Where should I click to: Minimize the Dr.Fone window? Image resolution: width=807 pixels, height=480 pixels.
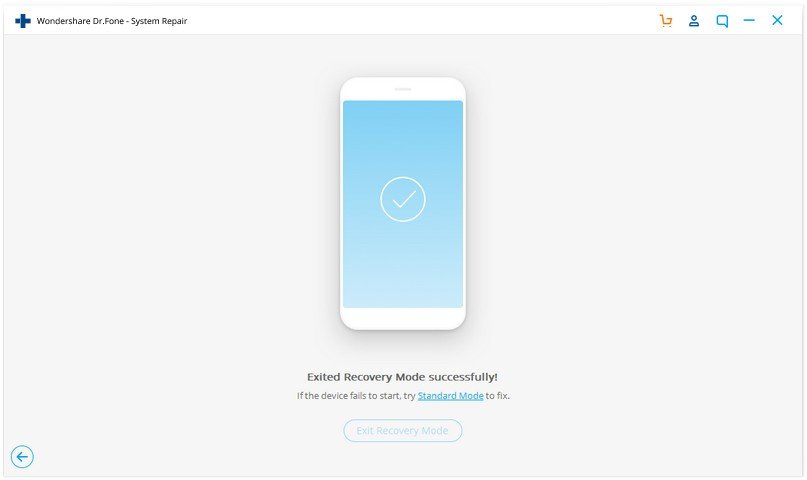(x=749, y=21)
